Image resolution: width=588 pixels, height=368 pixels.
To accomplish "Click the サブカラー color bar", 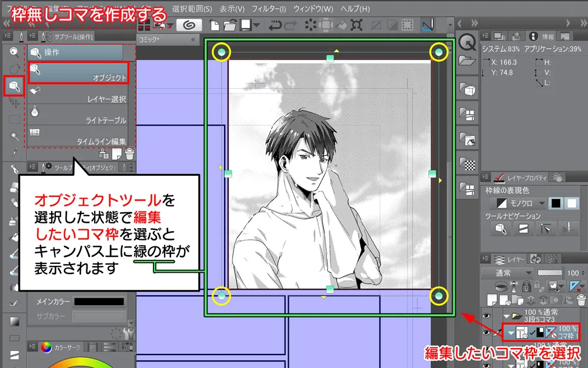I will [99, 316].
